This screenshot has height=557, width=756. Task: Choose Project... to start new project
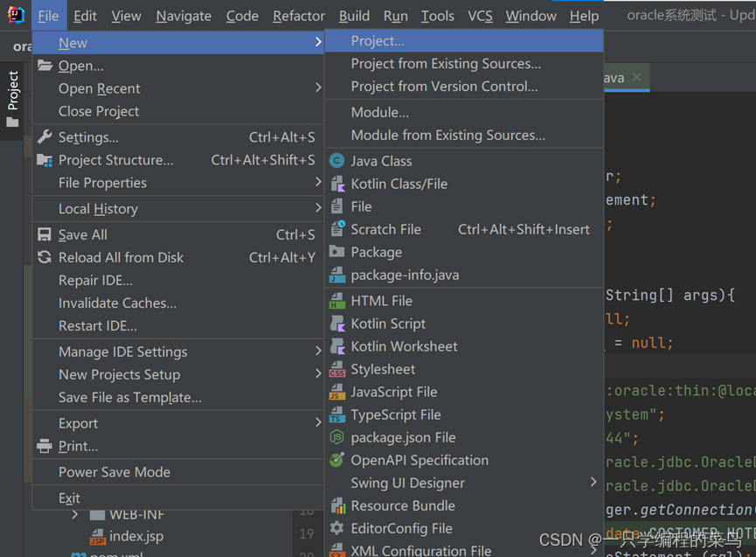374,40
